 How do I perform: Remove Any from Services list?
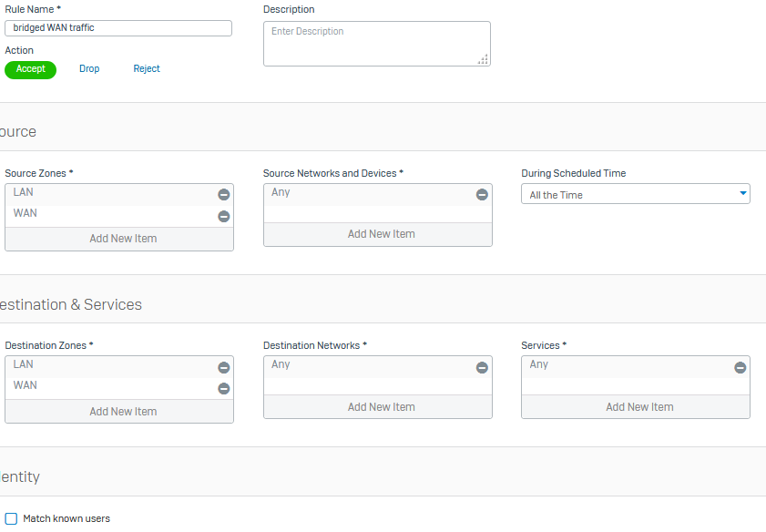pos(740,367)
